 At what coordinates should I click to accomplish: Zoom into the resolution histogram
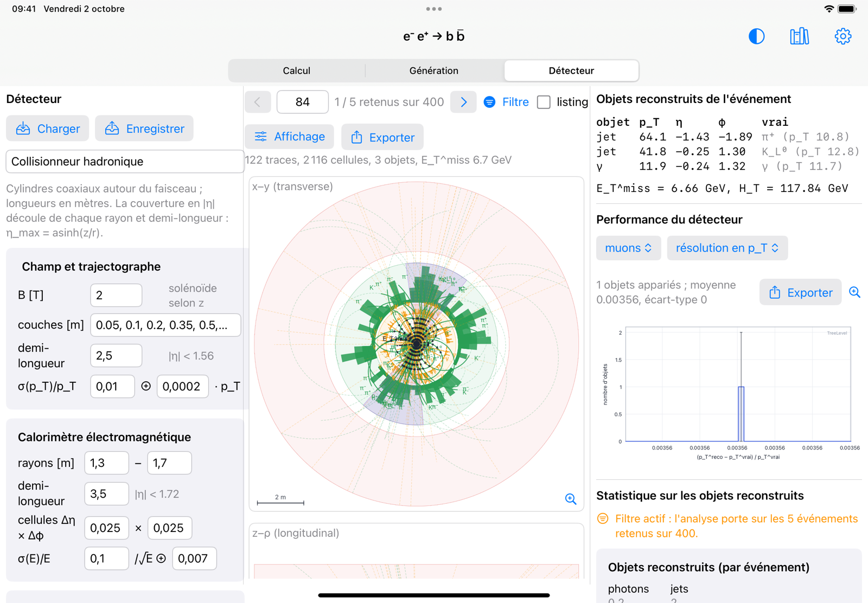point(854,292)
